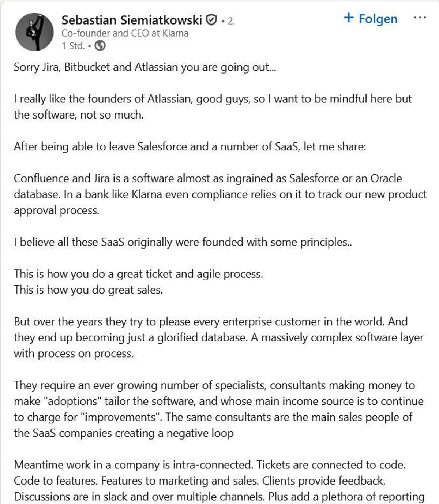The height and width of the screenshot is (504, 439).
Task: Click the "But over the years" paragraph
Action: (218, 337)
